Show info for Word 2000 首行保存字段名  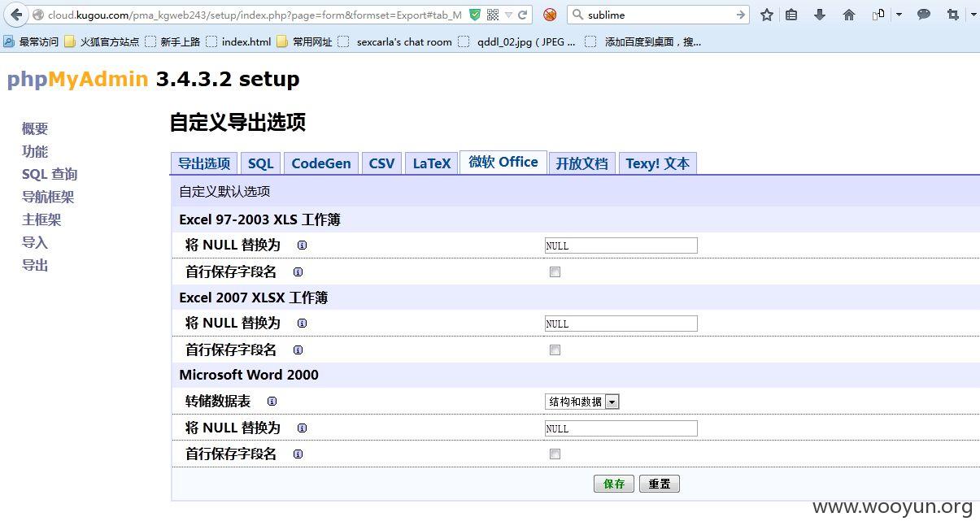coord(298,454)
